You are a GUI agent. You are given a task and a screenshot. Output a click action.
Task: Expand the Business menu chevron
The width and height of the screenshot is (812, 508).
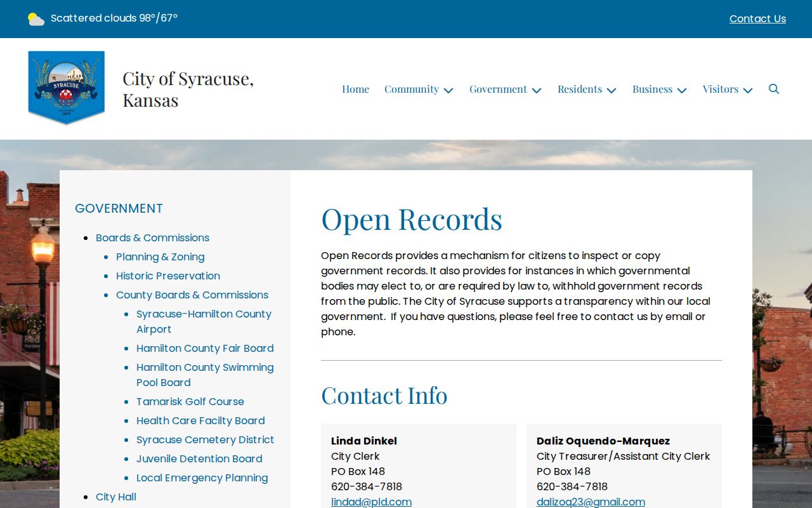tap(682, 90)
